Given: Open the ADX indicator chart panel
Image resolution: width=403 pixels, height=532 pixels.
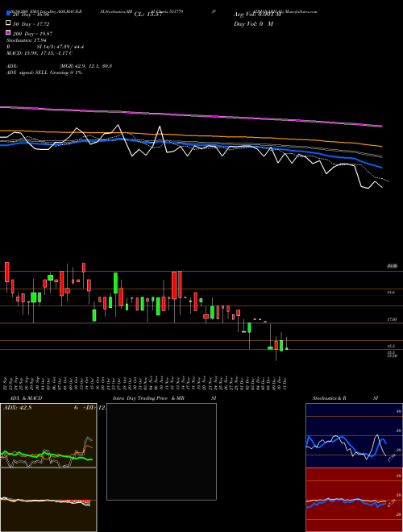Looking at the screenshot, I should pos(48,435).
